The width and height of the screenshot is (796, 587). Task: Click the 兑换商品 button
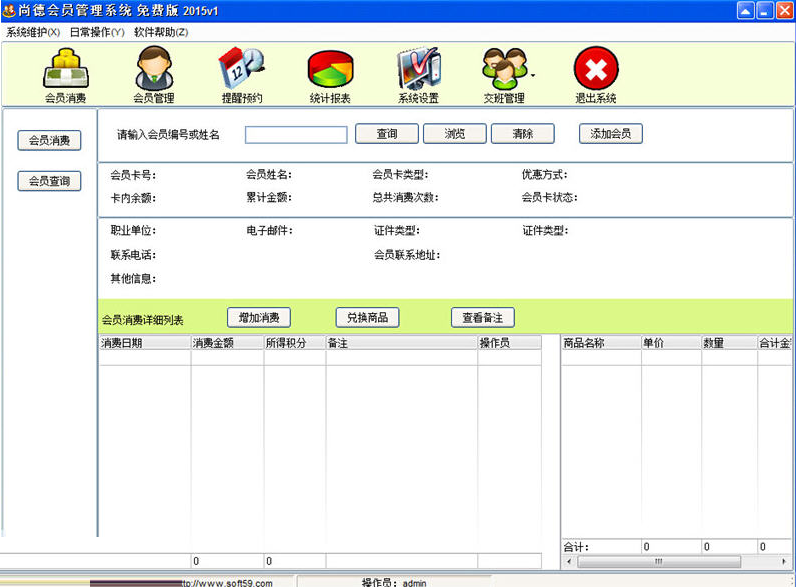[368, 317]
